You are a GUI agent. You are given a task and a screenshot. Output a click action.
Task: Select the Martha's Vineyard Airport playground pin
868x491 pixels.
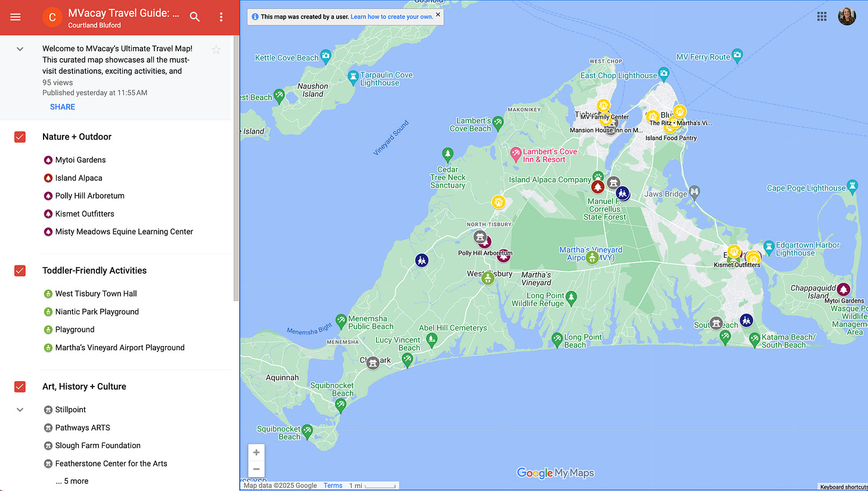tap(592, 258)
